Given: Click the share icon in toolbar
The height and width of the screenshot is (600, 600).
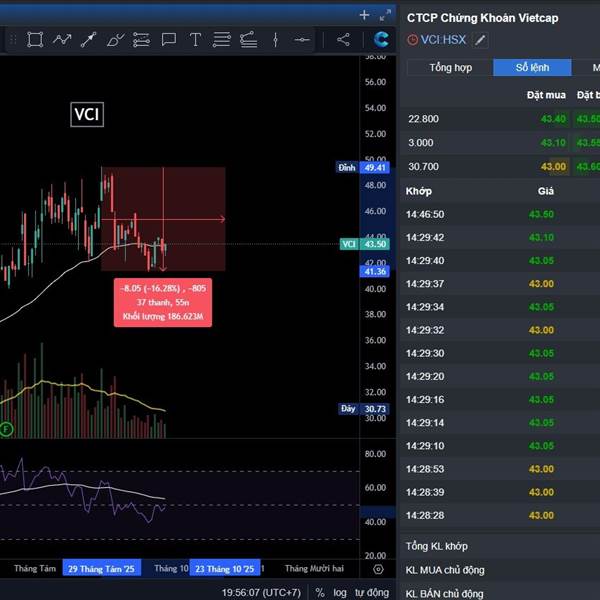Looking at the screenshot, I should pyautogui.click(x=343, y=40).
